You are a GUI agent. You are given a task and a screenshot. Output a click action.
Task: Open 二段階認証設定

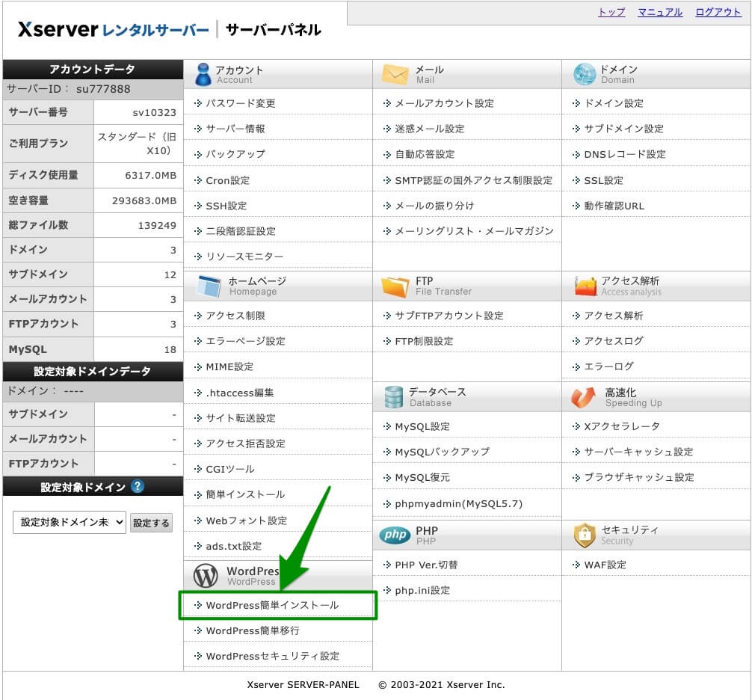[241, 232]
